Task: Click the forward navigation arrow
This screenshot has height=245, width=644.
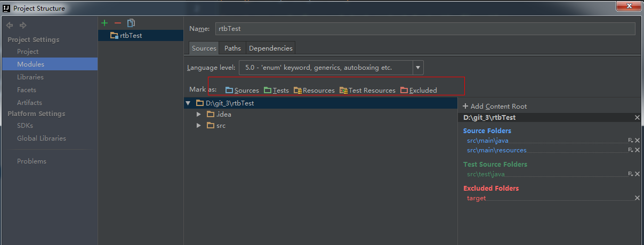Action: [x=23, y=25]
